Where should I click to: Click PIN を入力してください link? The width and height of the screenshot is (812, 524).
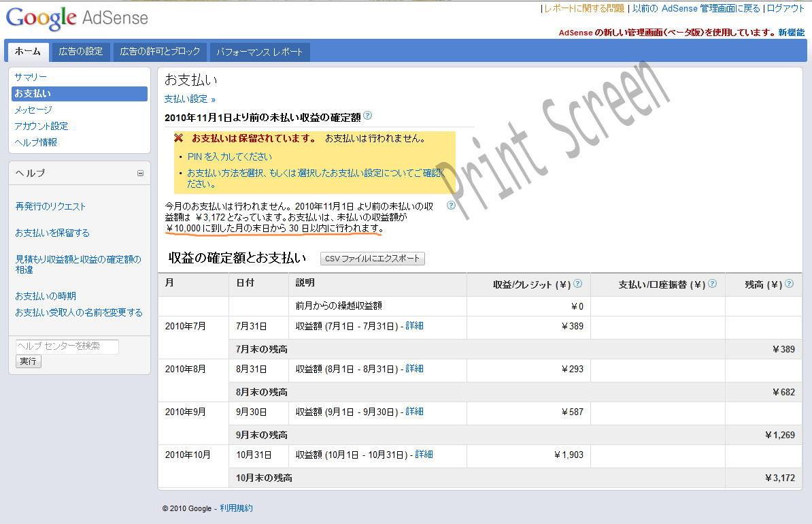229,157
